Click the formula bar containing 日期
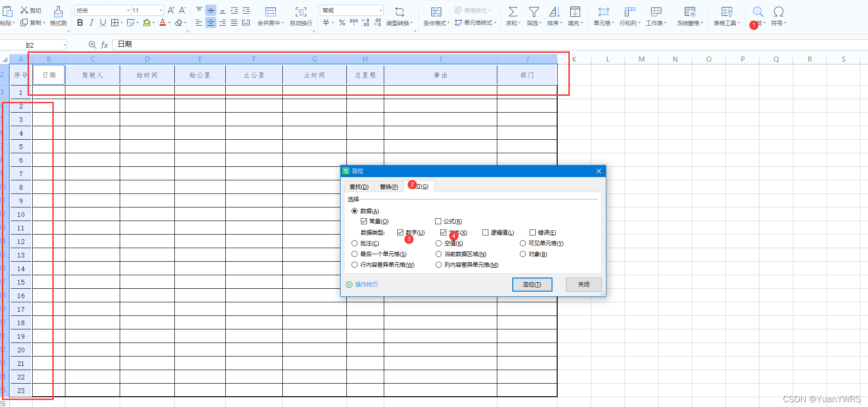This screenshot has height=407, width=868. [x=327, y=44]
